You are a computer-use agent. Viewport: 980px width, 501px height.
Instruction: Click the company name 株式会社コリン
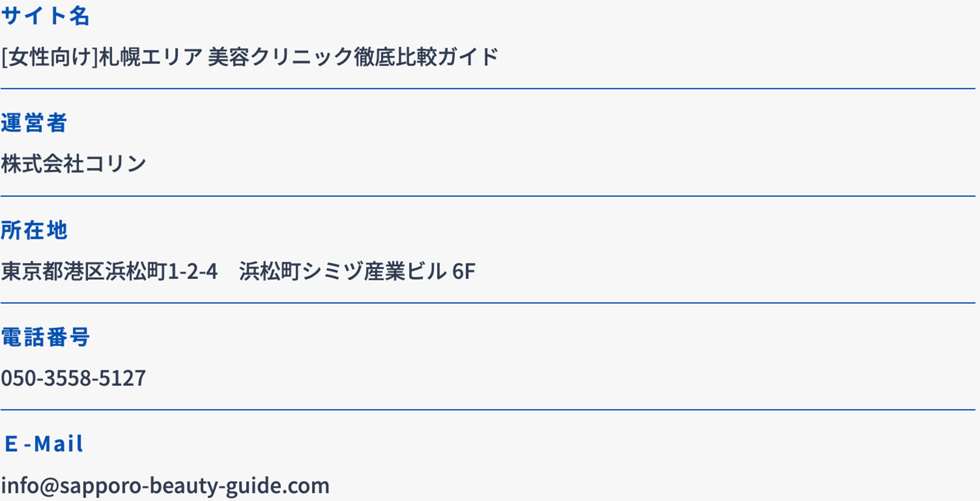(73, 164)
